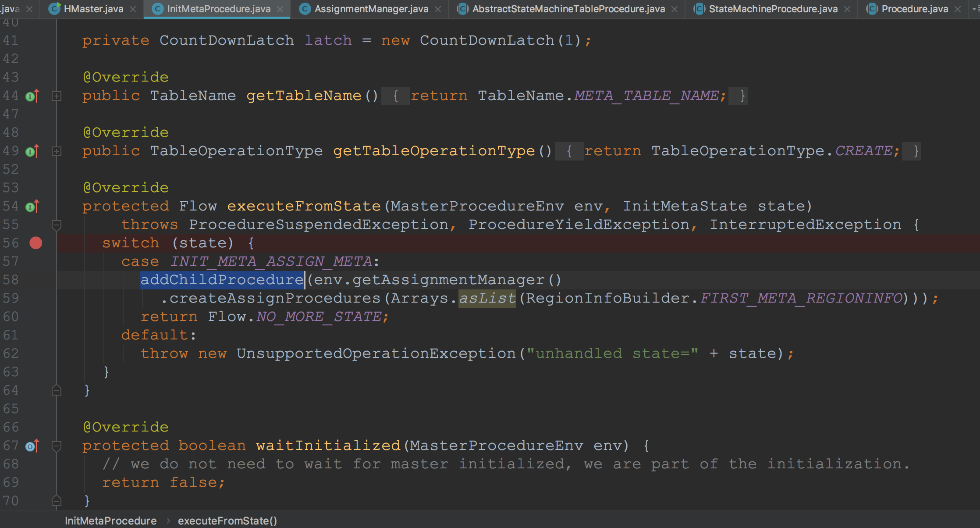
Task: Click the StateMachineProcedure.java tab class icon
Action: pos(699,9)
